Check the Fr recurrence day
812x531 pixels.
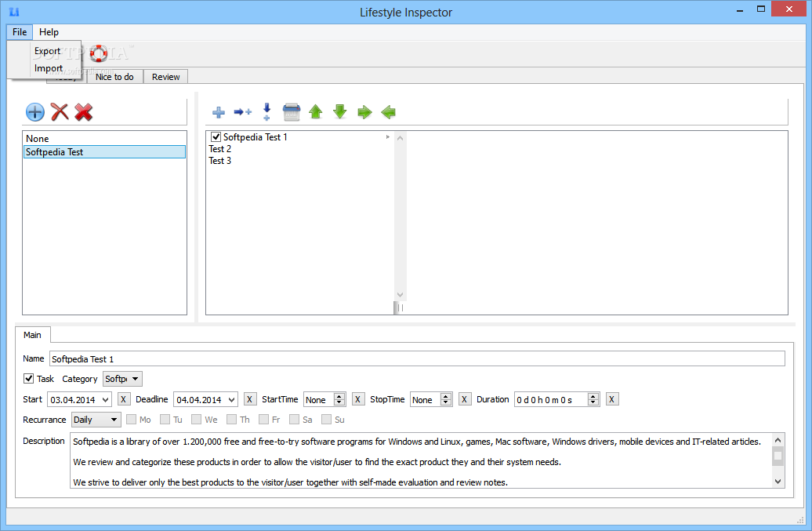pos(263,419)
